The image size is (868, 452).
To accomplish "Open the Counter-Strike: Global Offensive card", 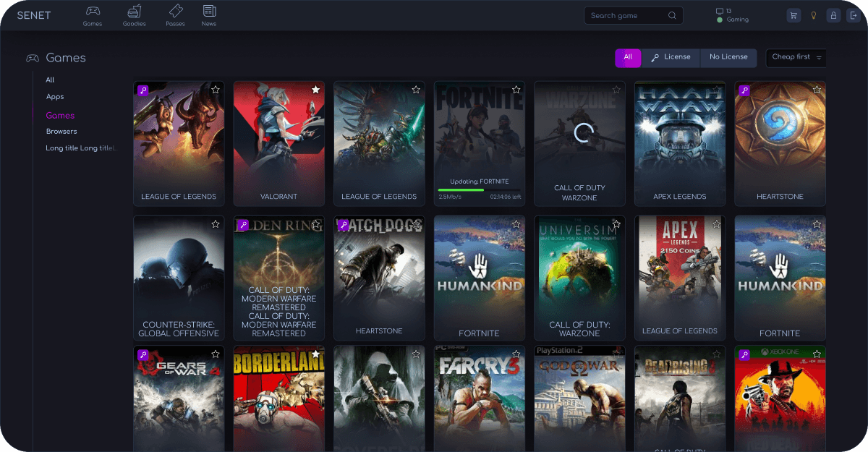I will tap(179, 278).
